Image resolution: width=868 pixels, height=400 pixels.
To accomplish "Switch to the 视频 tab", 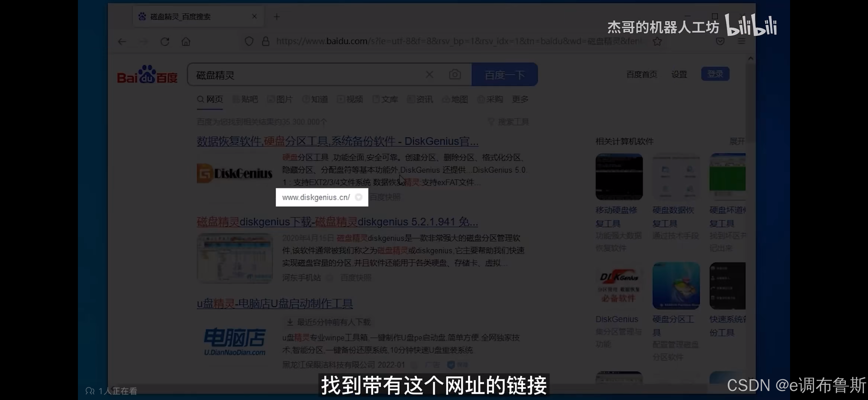I will click(350, 99).
